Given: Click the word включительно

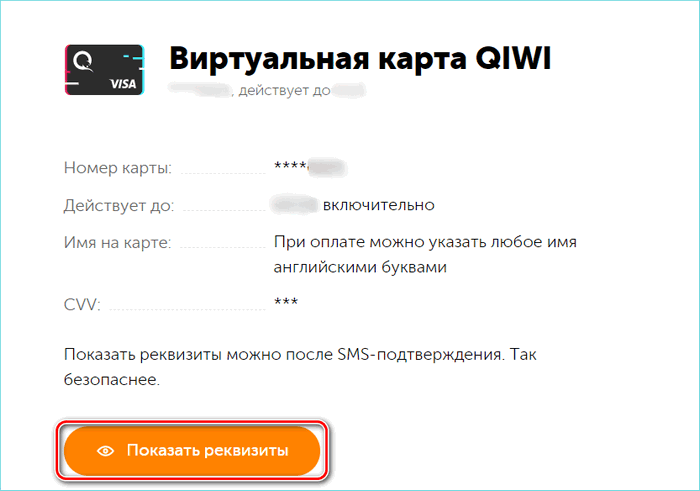Looking at the screenshot, I should pos(379,205).
